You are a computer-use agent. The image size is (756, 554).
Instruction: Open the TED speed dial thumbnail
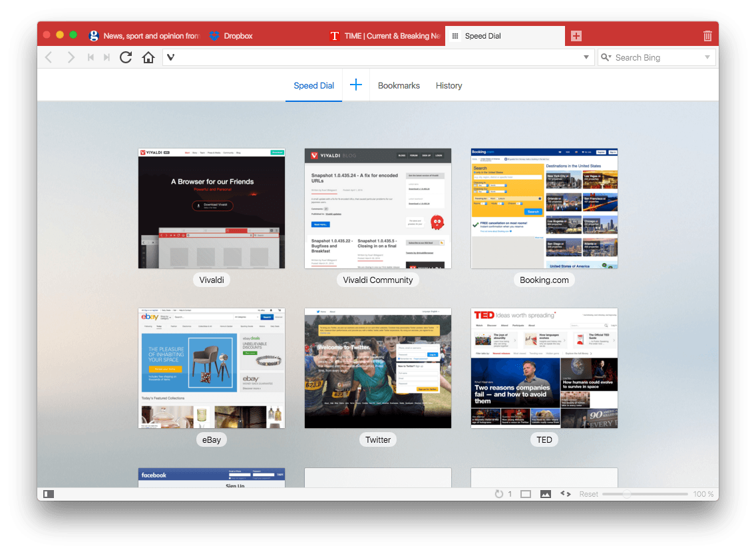pos(544,368)
